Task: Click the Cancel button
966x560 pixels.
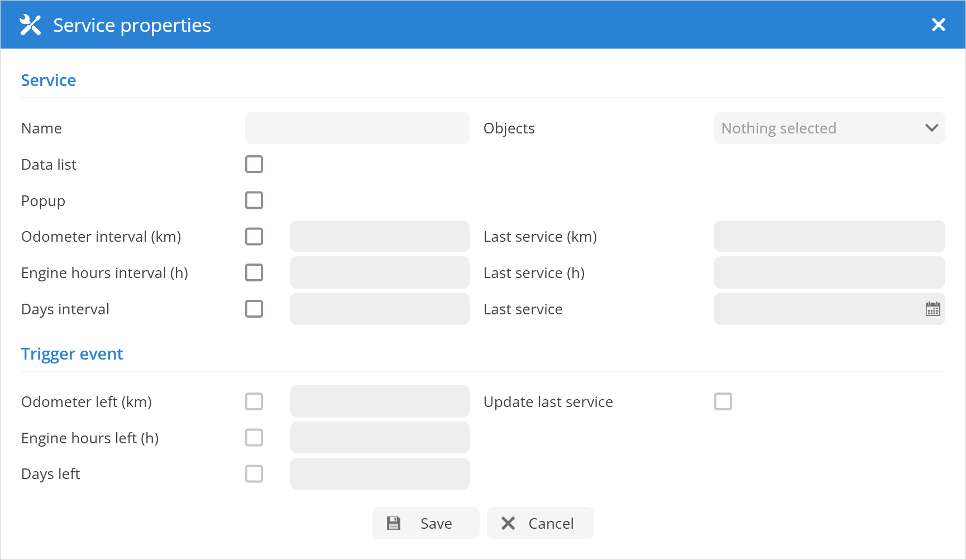Action: 540,523
